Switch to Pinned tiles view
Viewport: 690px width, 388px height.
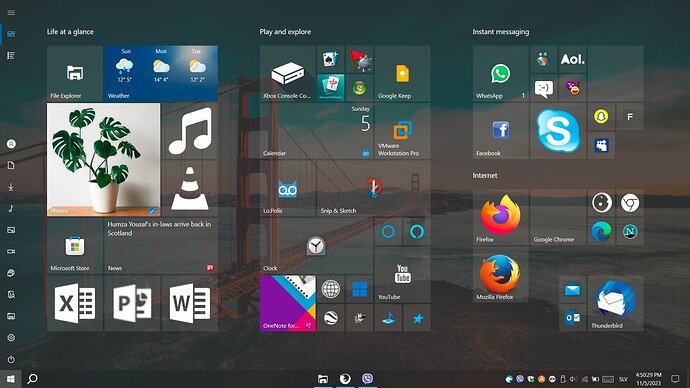[x=11, y=34]
